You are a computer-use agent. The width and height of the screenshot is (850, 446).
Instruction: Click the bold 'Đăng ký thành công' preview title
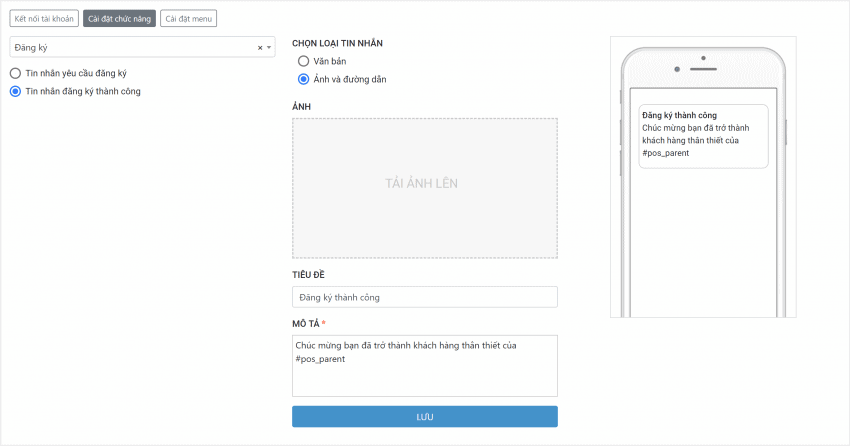coord(680,115)
